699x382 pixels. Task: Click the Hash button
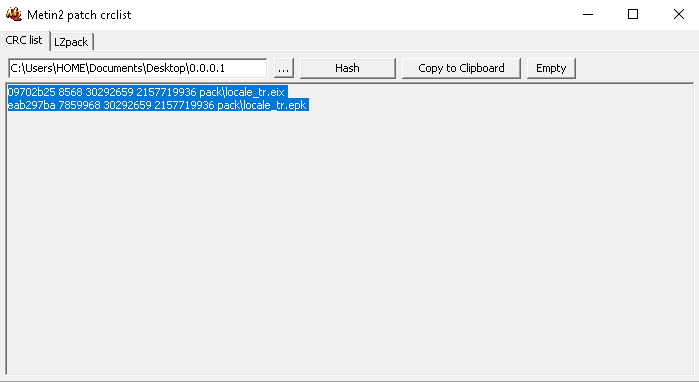[348, 68]
